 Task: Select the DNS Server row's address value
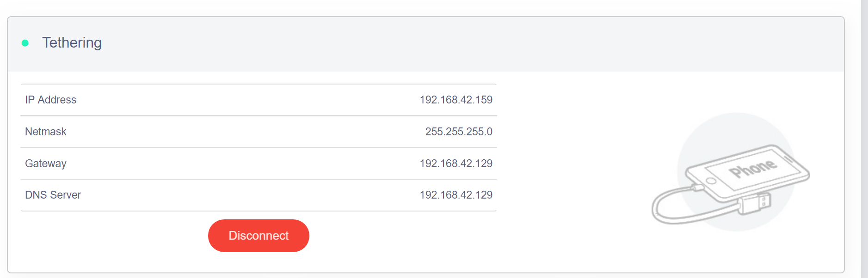point(456,195)
